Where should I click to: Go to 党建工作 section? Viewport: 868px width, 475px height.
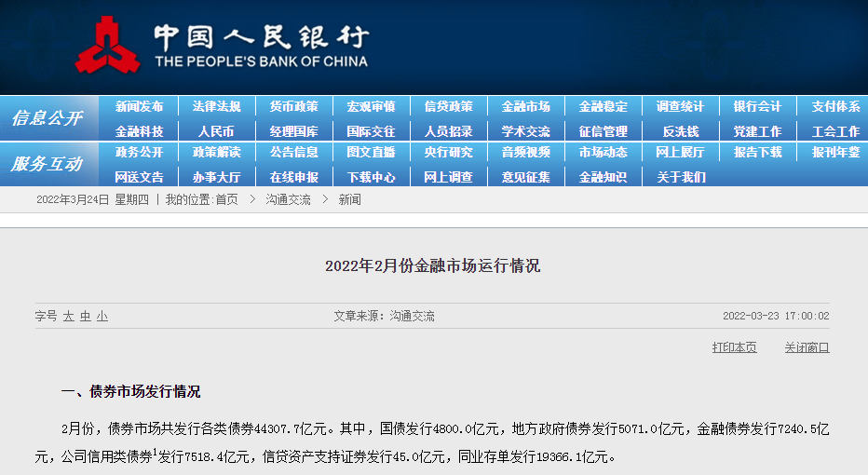757,131
